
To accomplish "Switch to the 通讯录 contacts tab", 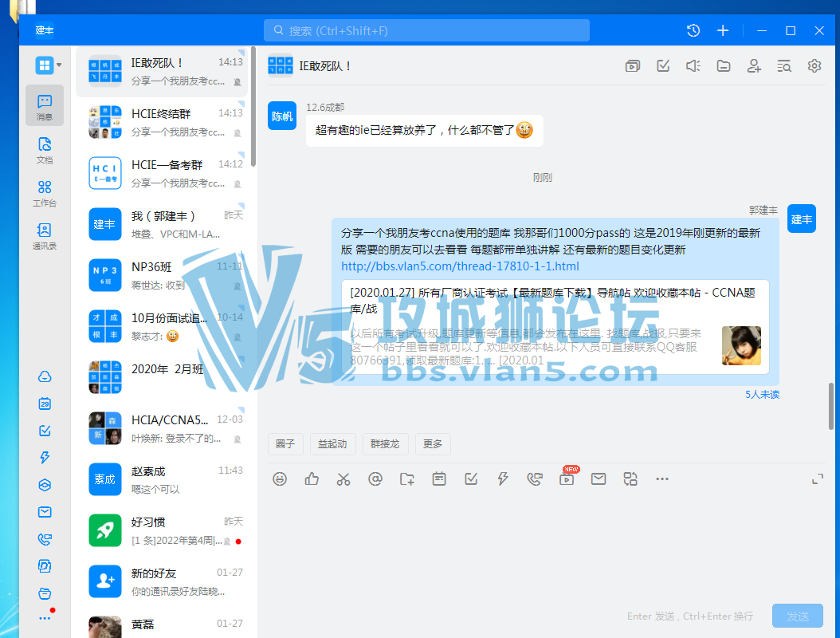I will 45,236.
